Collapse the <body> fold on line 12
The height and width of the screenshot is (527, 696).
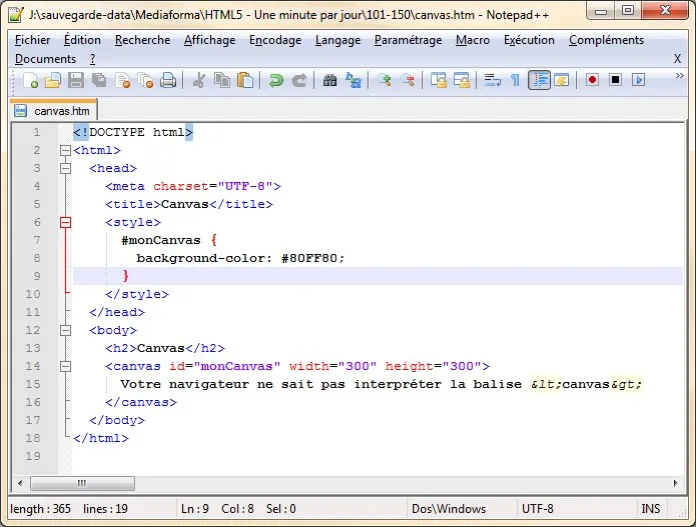pos(66,331)
